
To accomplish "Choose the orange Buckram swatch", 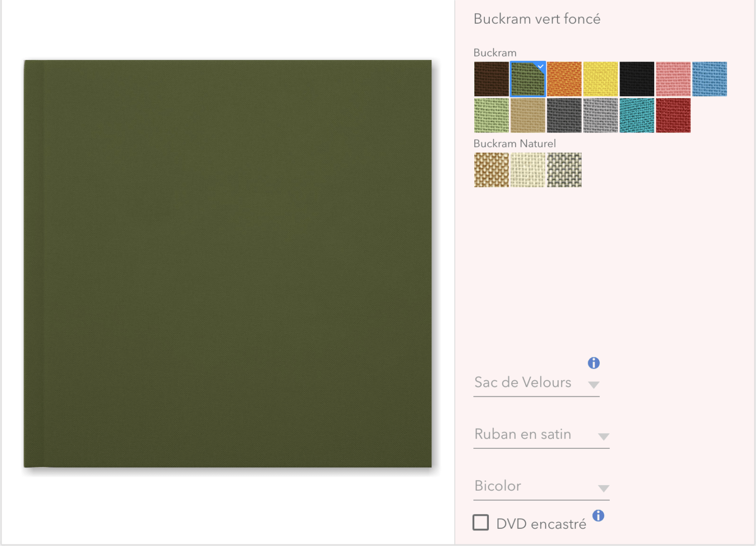I will (564, 79).
